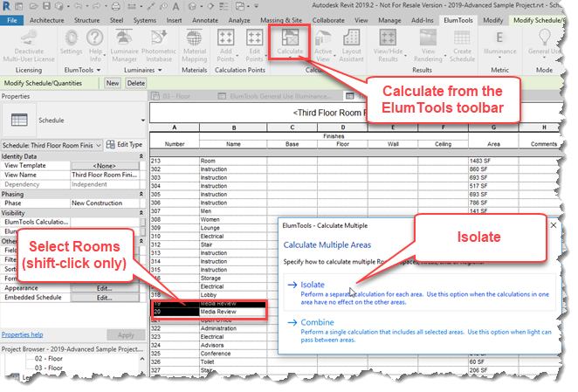Screen dimensions: 578x392
Task: Select the Edit Points tool
Action: 255,42
